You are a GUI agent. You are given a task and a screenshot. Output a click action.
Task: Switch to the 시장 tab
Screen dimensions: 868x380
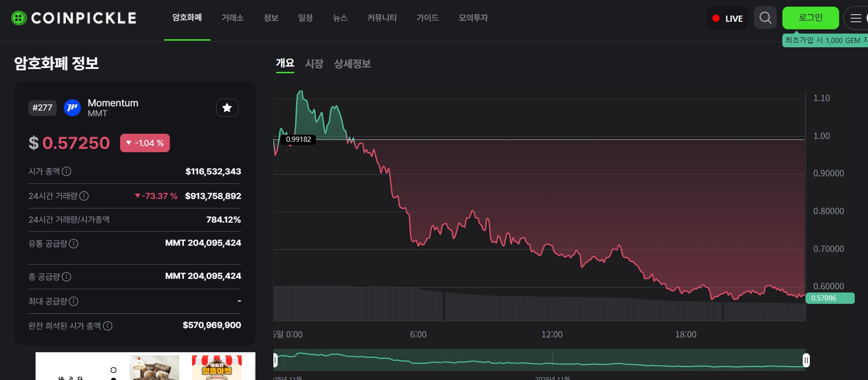point(314,64)
